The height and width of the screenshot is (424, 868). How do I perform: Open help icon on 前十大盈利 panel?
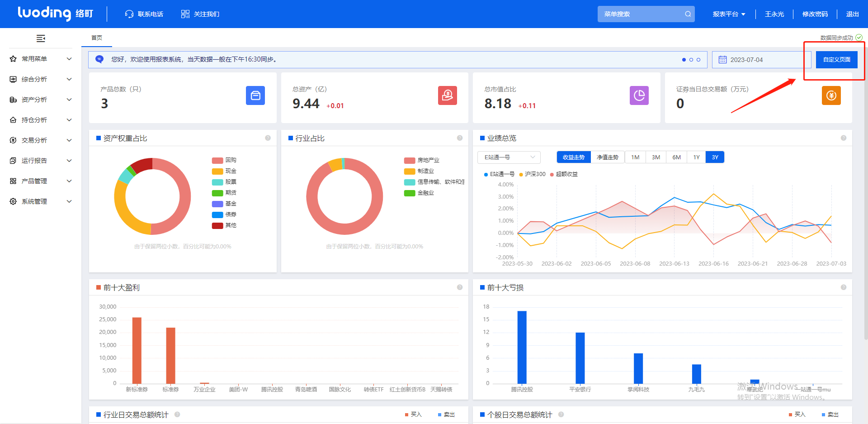point(460,287)
